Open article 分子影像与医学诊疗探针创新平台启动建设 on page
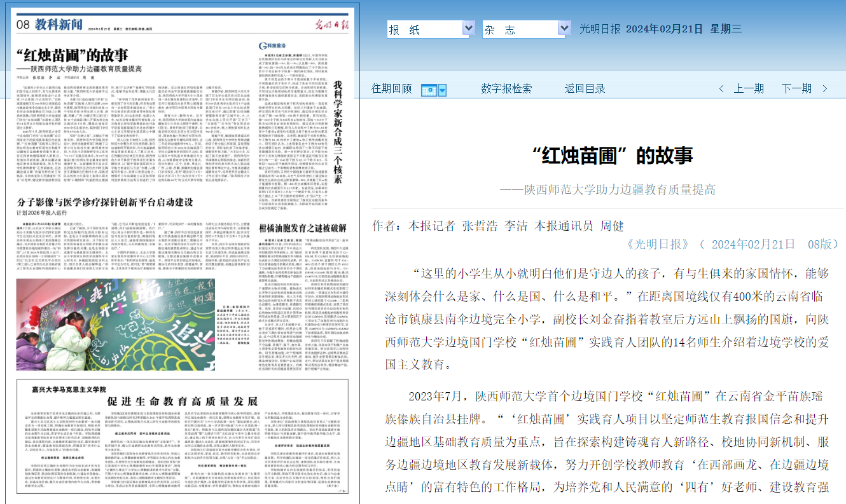The height and width of the screenshot is (504, 846). 105,202
